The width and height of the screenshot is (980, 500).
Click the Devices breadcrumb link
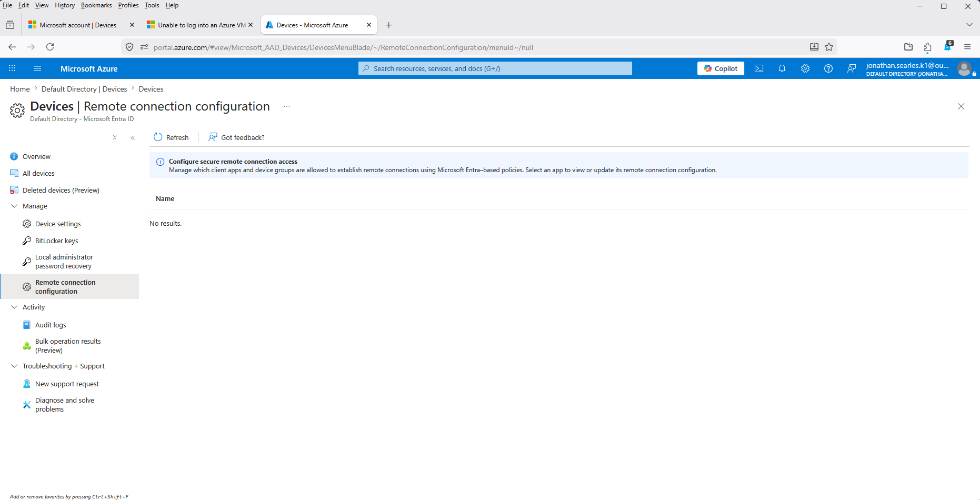click(151, 89)
